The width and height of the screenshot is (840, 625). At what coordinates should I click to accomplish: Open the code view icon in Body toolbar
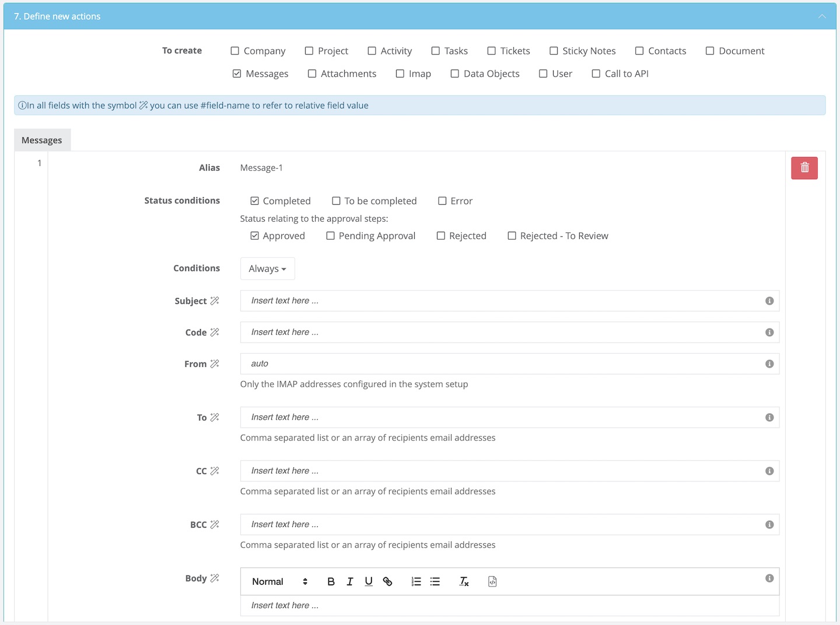[492, 581]
